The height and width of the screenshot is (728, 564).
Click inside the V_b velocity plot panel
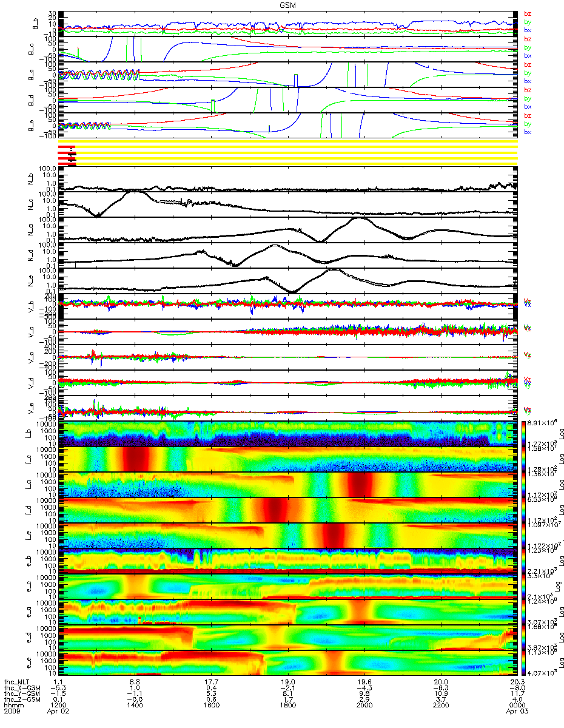287,306
